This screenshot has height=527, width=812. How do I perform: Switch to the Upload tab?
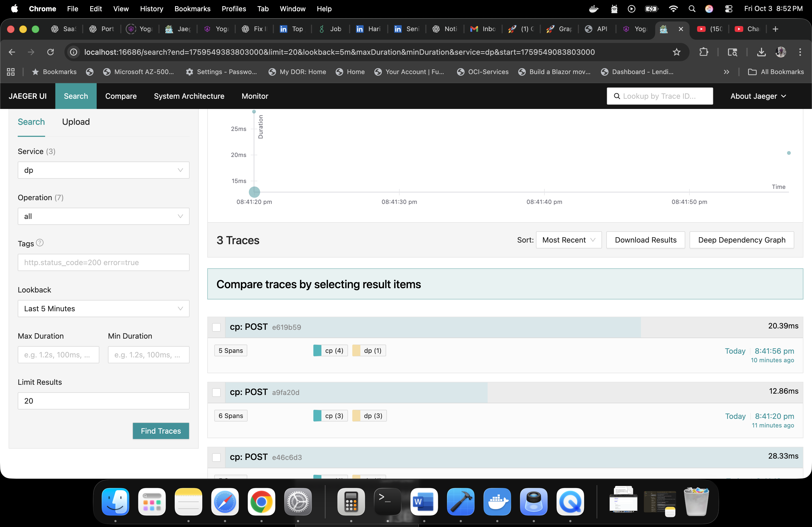pos(76,122)
